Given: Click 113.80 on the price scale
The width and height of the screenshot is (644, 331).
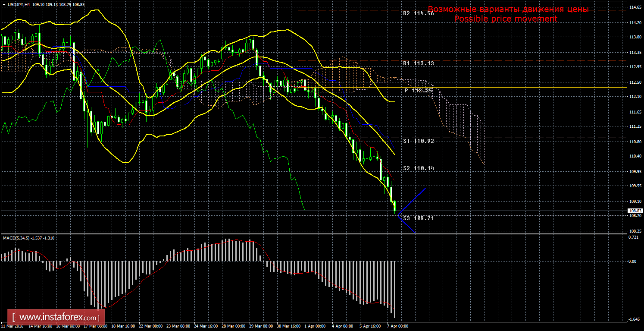Looking at the screenshot, I should (x=635, y=37).
